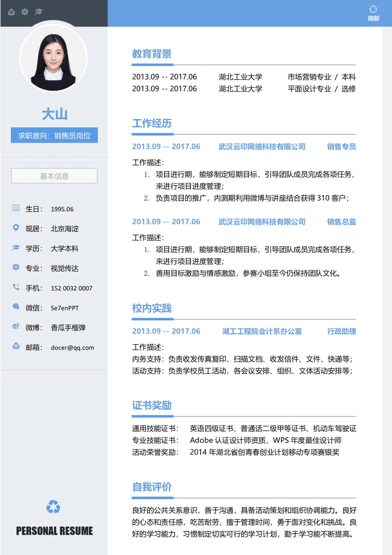Screen dimensions: 392x555
Task: Click the 求职意向：销售员岗位 button
Action: [x=54, y=135]
